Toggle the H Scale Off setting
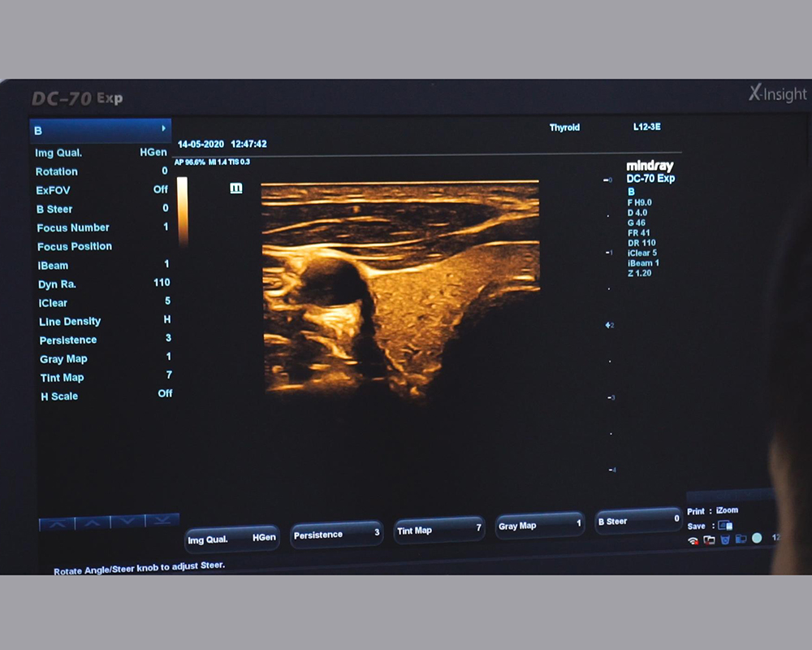 (165, 394)
